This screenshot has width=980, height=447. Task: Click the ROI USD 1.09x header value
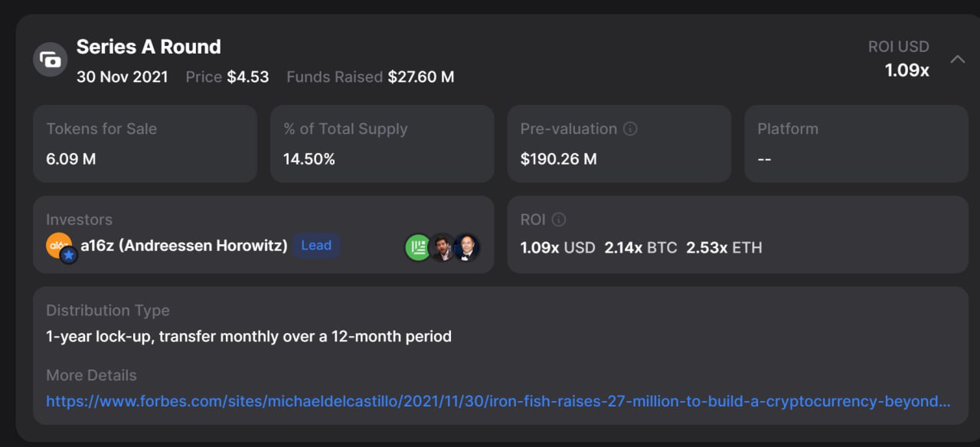(907, 70)
